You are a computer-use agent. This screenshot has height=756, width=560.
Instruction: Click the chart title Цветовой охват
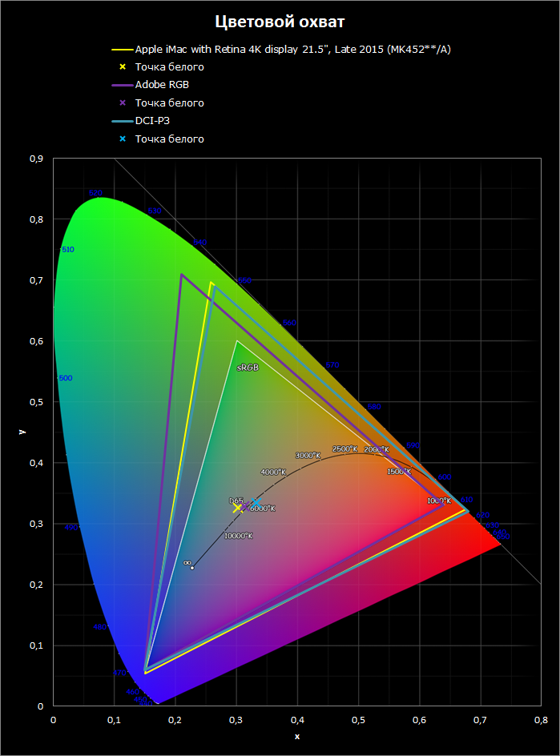pos(280,20)
